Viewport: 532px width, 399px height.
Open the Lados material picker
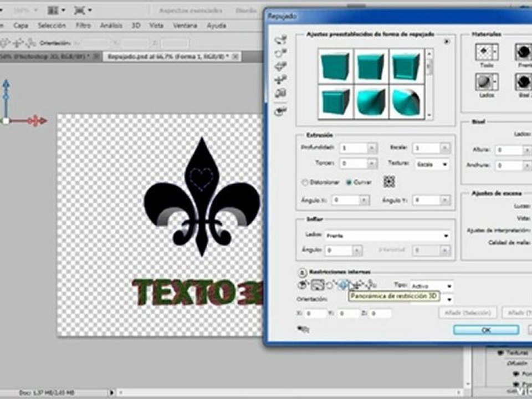[487, 82]
